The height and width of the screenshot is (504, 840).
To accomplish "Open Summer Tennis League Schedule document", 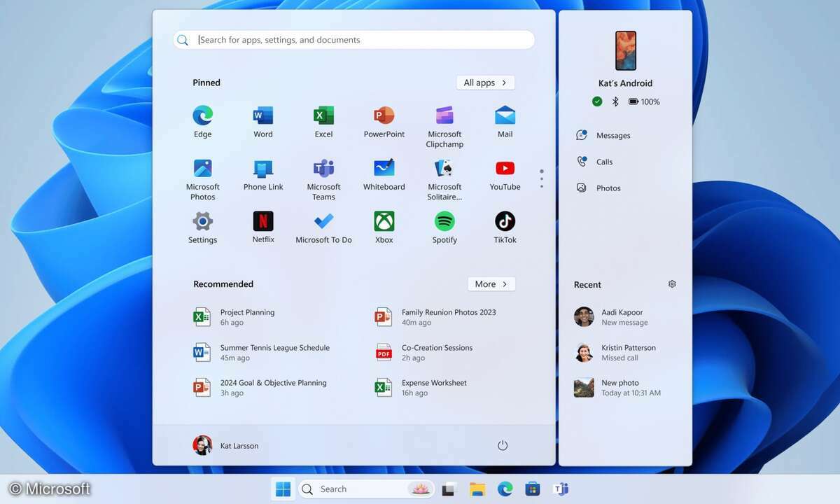I will point(262,352).
